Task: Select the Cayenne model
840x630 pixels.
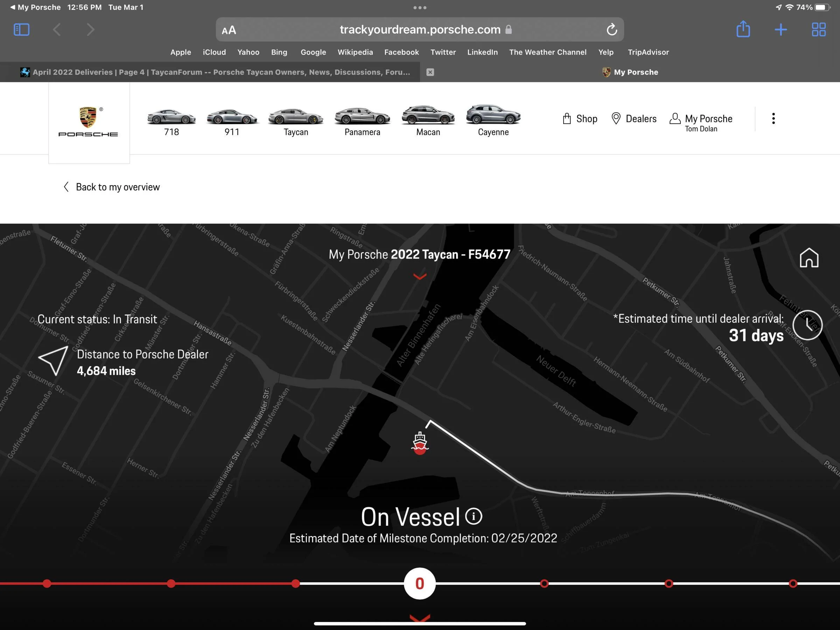Action: 493,121
